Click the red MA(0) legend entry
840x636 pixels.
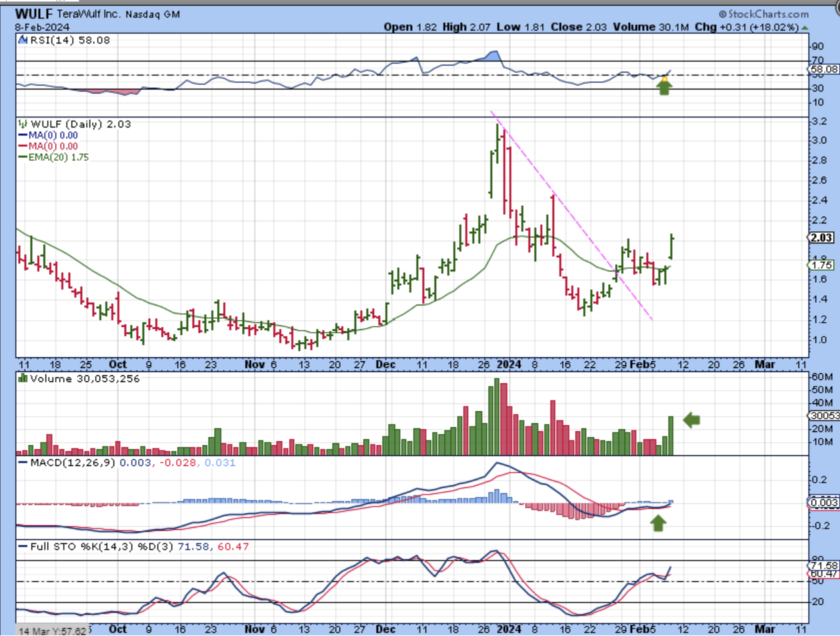(48, 146)
